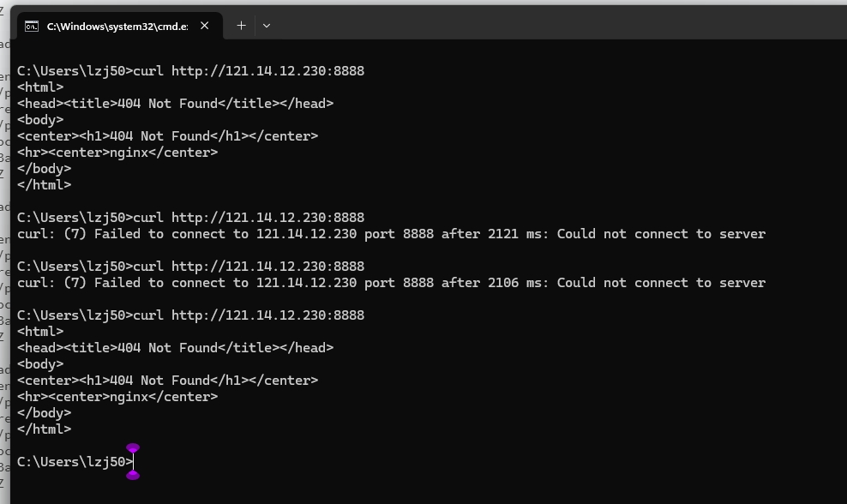Click the upper purple cursor handle
847x504 pixels.
click(x=133, y=447)
